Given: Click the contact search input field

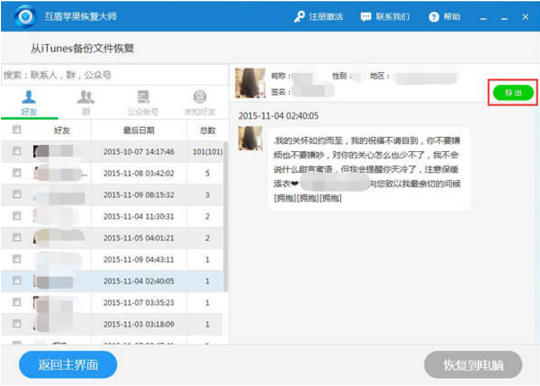Looking at the screenshot, I should click(x=115, y=75).
